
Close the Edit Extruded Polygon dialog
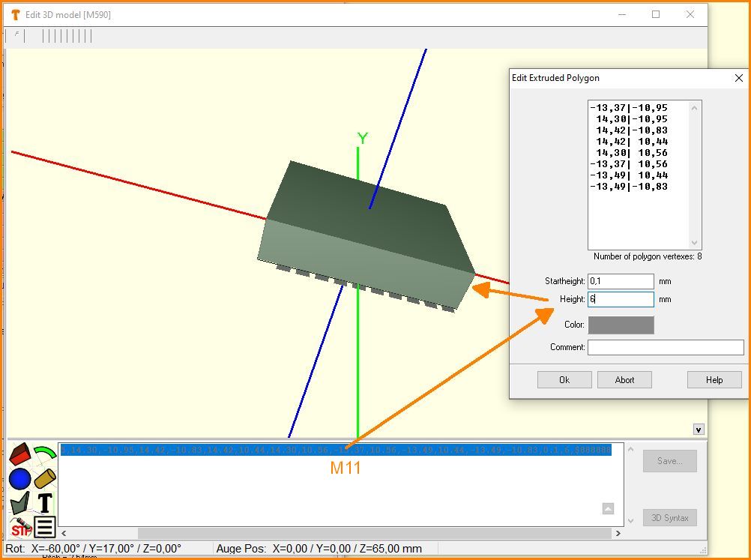(x=739, y=78)
